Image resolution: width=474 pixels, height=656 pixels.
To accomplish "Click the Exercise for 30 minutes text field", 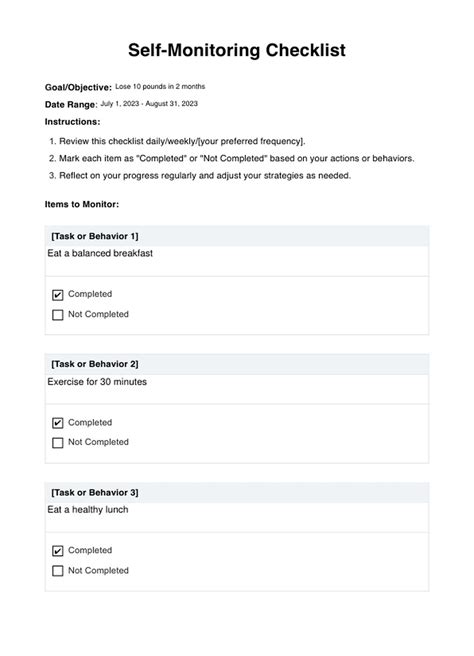I will (x=237, y=389).
